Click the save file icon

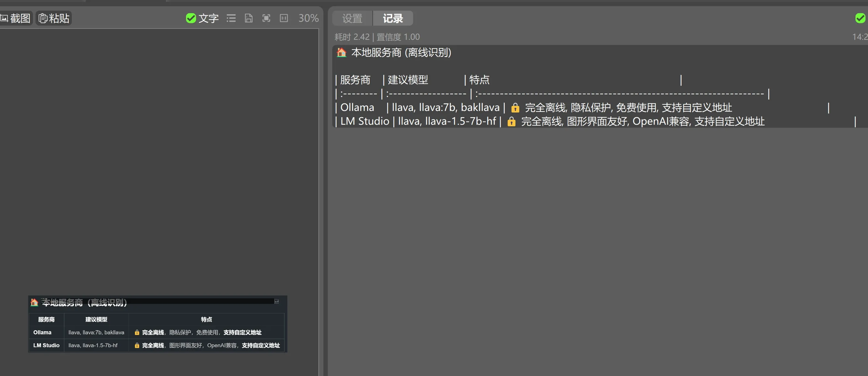(249, 18)
